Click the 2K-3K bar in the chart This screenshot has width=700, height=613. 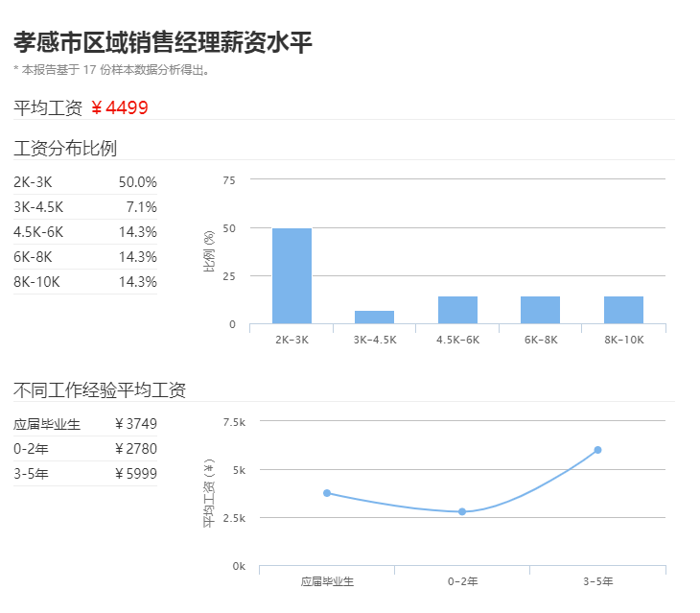[292, 276]
